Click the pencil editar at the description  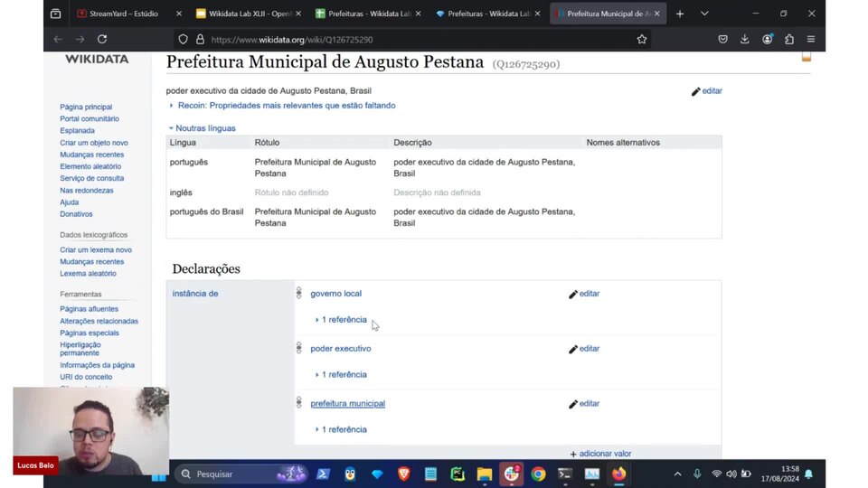coord(707,90)
